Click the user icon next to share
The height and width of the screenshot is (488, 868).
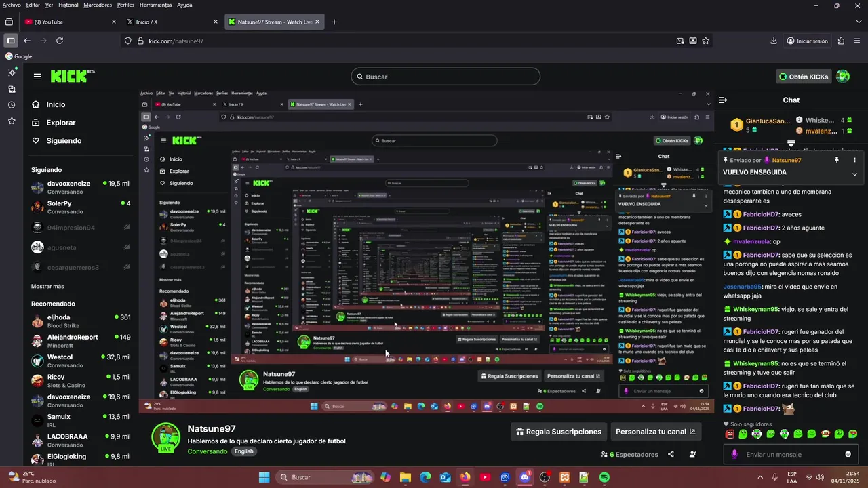tap(692, 455)
